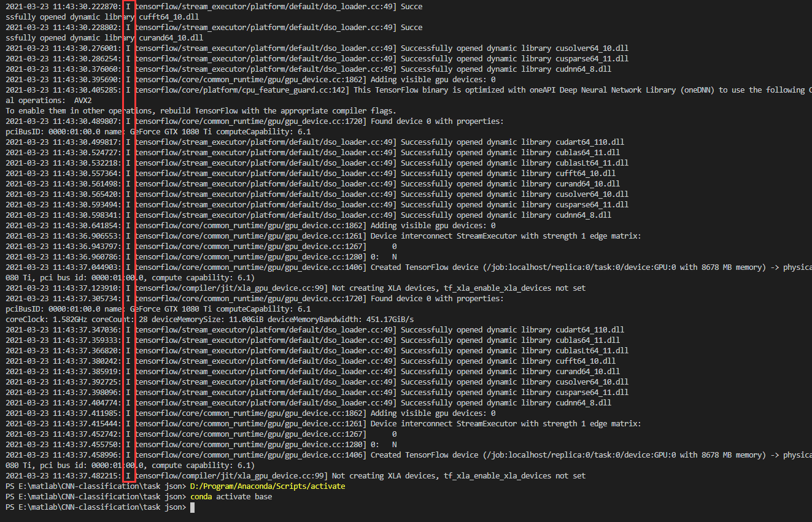Image resolution: width=812 pixels, height=522 pixels.
Task: Click 'cublasLt64_11.dll' on the 11:43:30.532218 line
Action: click(x=592, y=163)
